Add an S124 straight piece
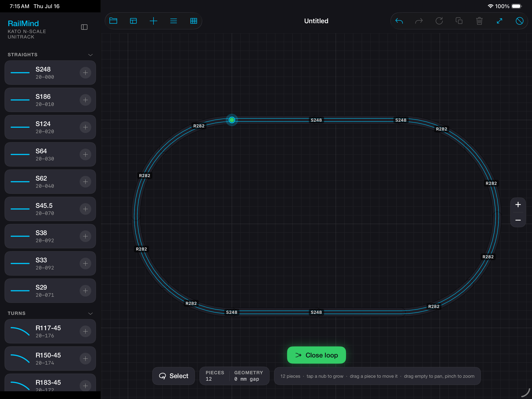 point(85,127)
